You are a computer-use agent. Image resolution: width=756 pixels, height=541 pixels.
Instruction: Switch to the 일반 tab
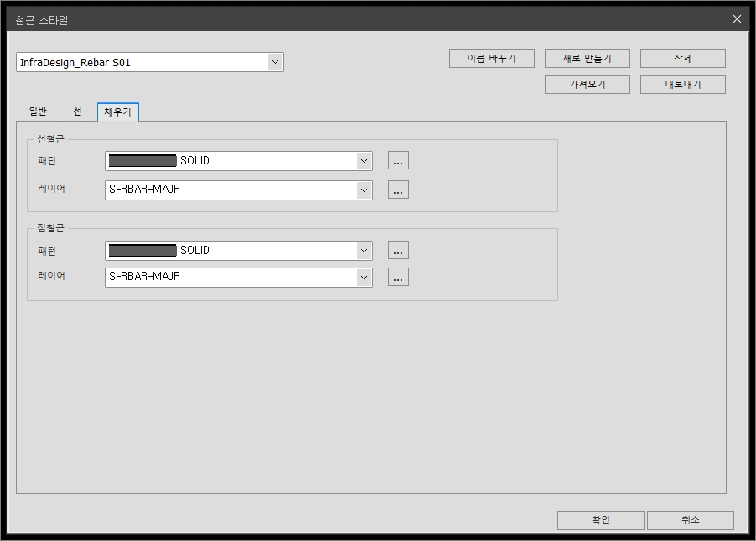click(x=38, y=112)
